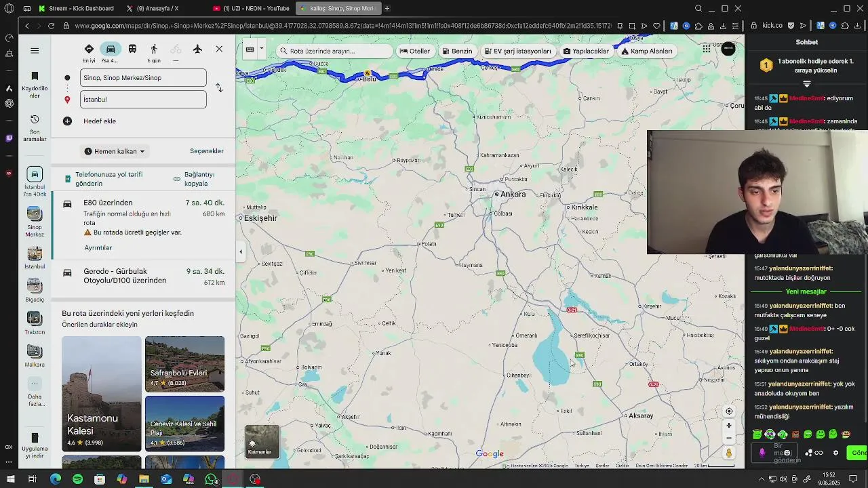The image size is (868, 488).
Task: Choose the public transit mode
Action: 132,49
